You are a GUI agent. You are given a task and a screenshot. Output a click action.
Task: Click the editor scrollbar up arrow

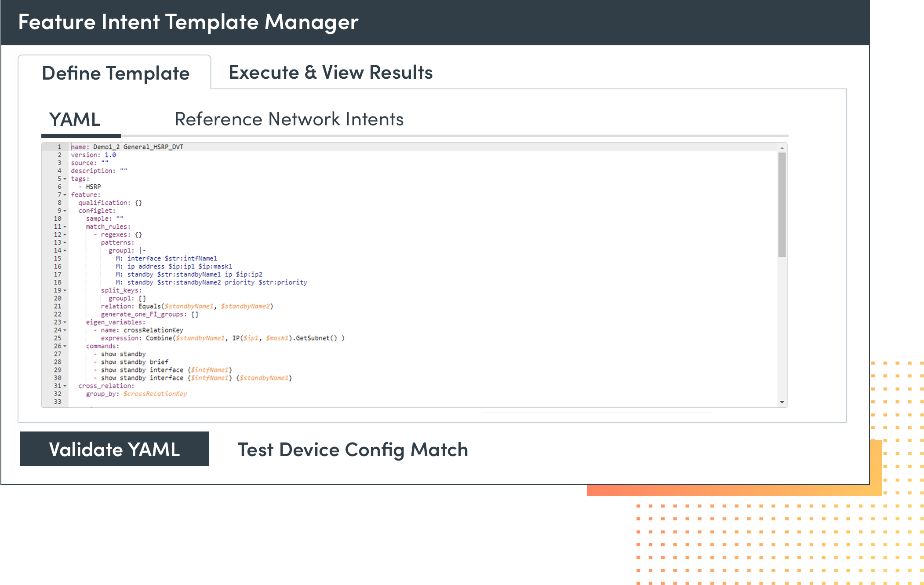coord(782,148)
